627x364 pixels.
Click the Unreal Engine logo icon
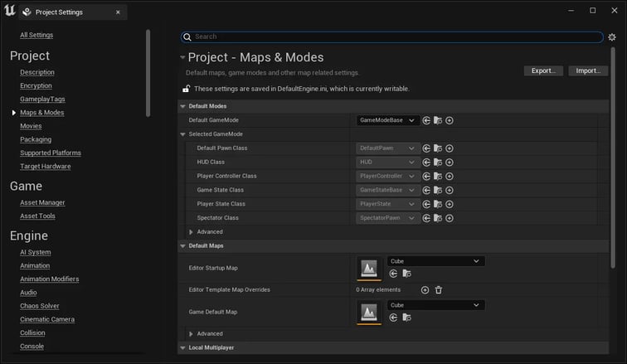tap(10, 11)
